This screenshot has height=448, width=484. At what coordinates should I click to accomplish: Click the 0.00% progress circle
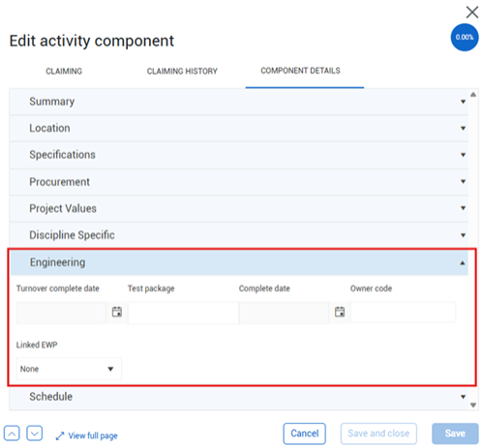pyautogui.click(x=465, y=37)
